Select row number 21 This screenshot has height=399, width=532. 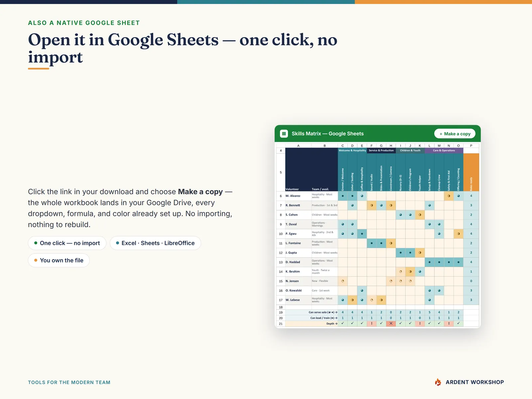point(281,324)
